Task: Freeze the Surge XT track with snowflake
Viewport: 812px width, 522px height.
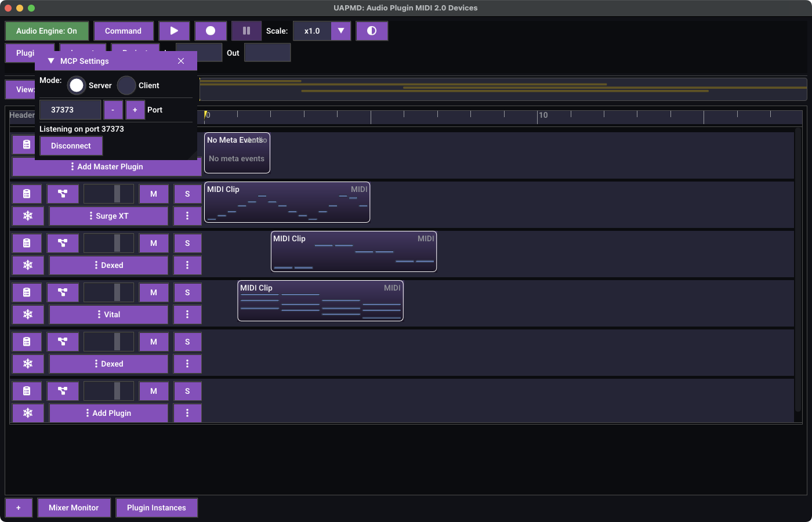Action: pyautogui.click(x=28, y=216)
